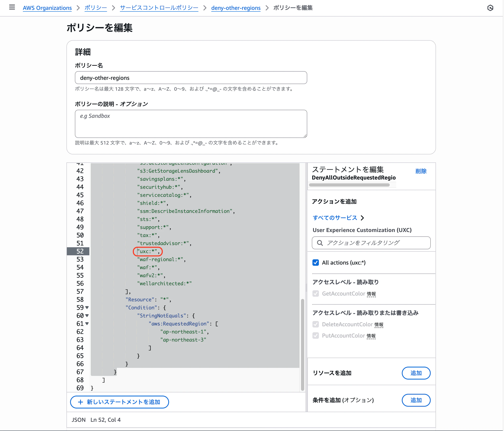The height and width of the screenshot is (431, 504).
Task: Click 情報 link next to DeleteAccountColor
Action: (x=379, y=325)
